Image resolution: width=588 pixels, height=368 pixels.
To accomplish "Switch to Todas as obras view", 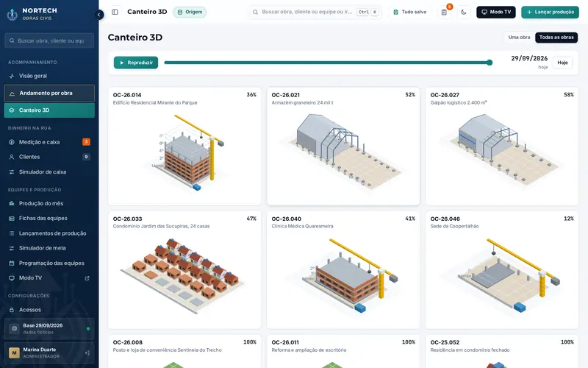I will (556, 38).
